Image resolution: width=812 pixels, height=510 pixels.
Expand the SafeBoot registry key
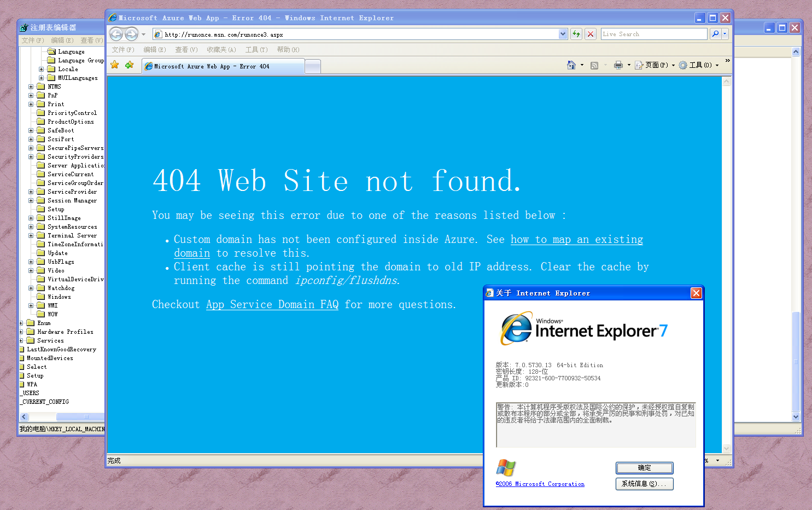pos(31,130)
